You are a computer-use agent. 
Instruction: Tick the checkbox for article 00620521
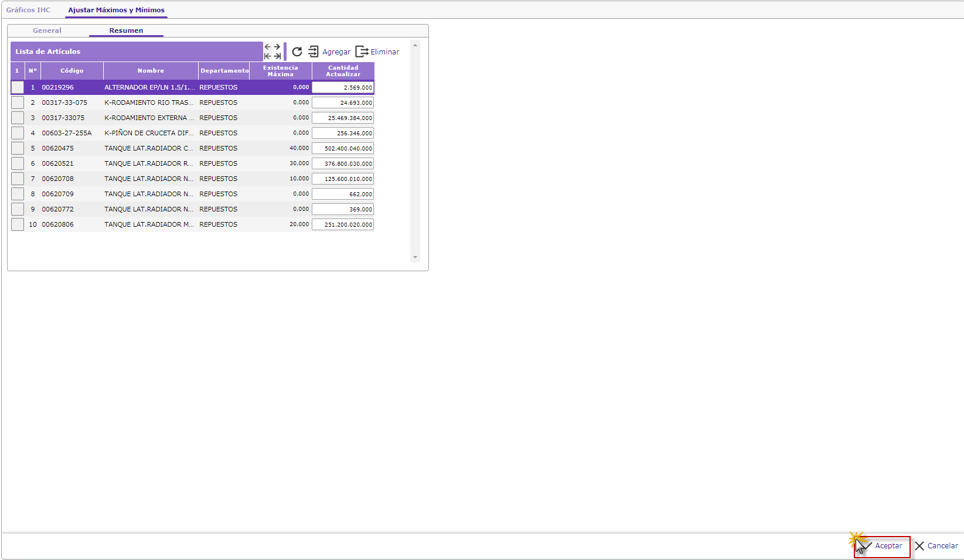click(x=18, y=163)
